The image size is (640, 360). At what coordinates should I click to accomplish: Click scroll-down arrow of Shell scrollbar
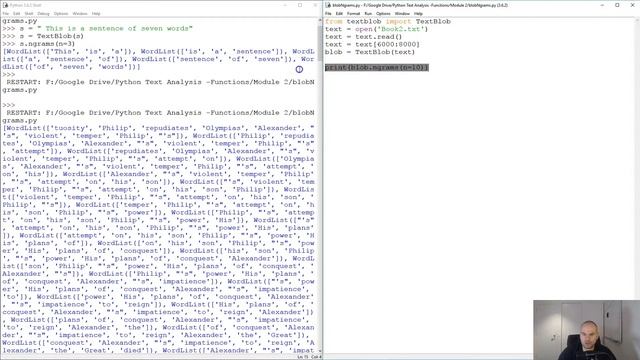(x=320, y=351)
